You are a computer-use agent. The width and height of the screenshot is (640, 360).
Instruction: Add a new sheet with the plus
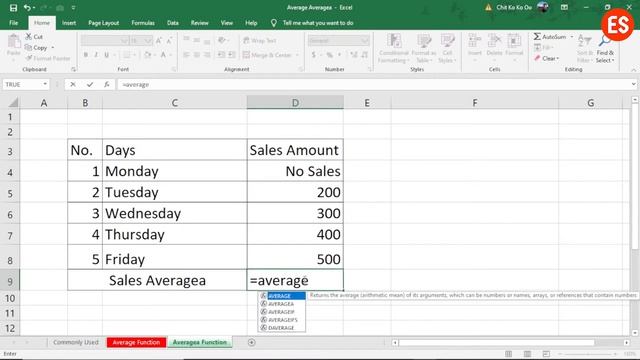point(251,342)
